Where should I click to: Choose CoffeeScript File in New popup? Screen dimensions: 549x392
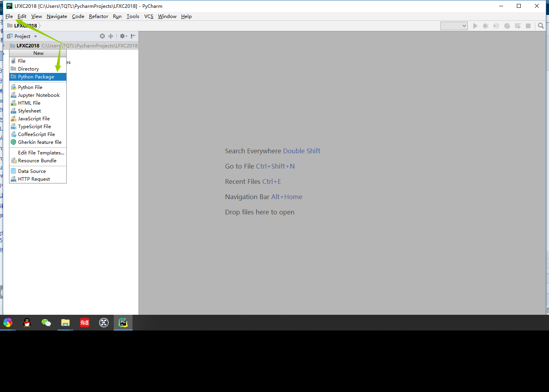[x=38, y=134]
